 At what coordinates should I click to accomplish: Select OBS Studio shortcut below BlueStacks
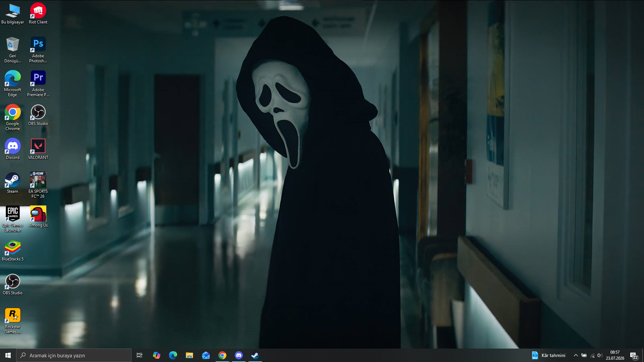13,285
